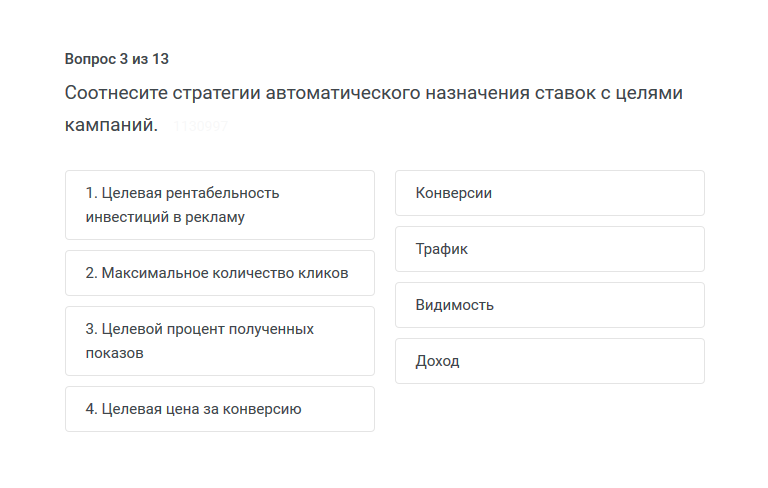This screenshot has width=768, height=488.
Task: Click the "Вопрос 3 из 13" counter
Action: (x=110, y=59)
